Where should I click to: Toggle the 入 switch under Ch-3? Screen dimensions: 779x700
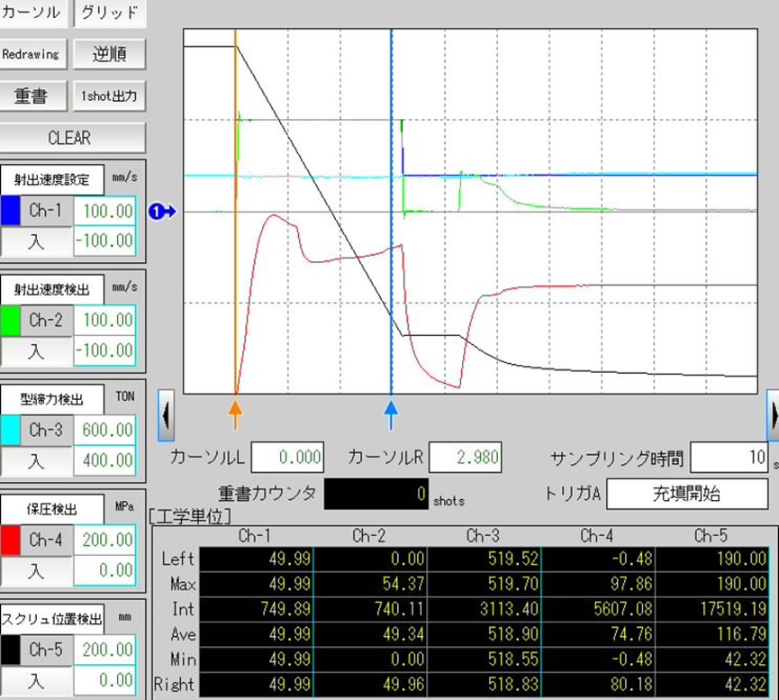[x=36, y=461]
